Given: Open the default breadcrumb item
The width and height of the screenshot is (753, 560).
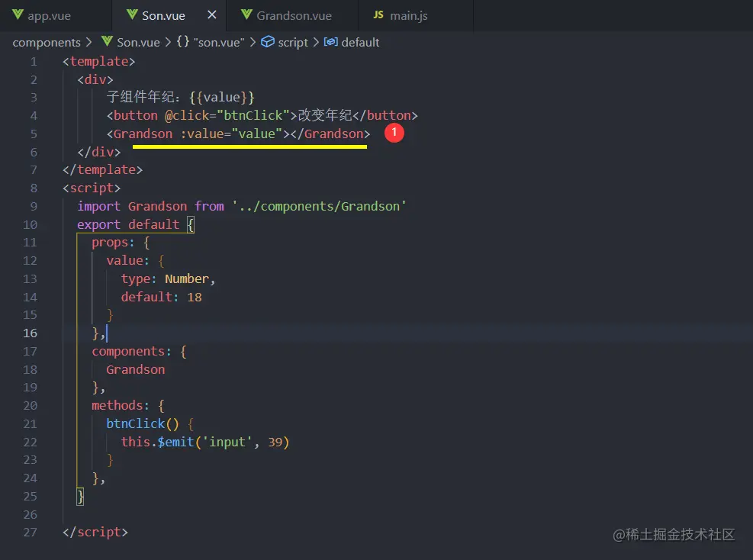Looking at the screenshot, I should point(360,42).
